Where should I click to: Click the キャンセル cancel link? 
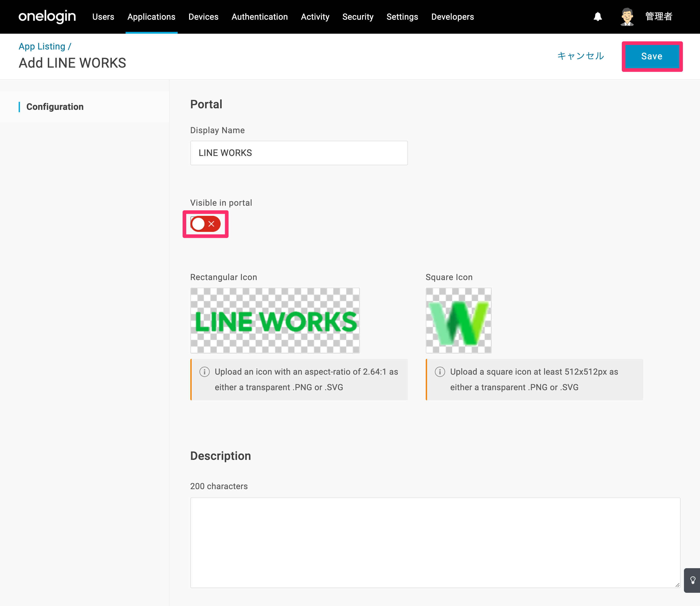click(x=580, y=56)
